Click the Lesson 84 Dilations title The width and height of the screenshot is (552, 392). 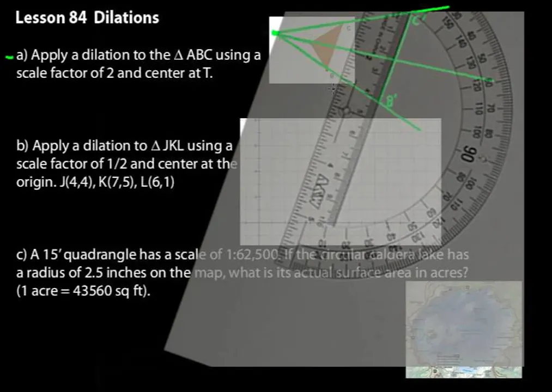coord(87,17)
